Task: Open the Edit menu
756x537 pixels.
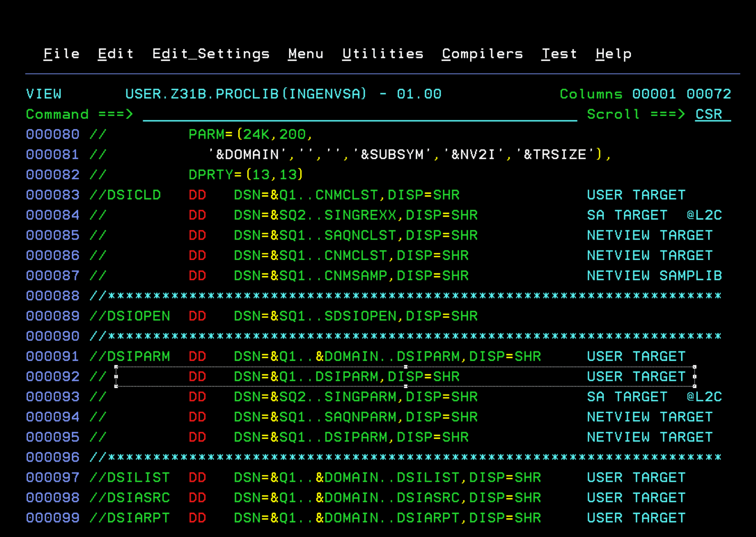Action: 115,54
